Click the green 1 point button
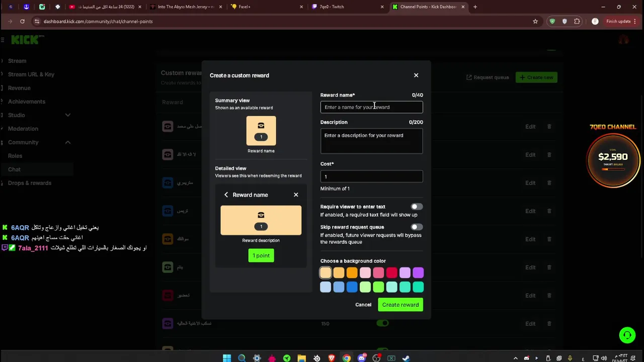This screenshot has width=644, height=362. pos(261,255)
